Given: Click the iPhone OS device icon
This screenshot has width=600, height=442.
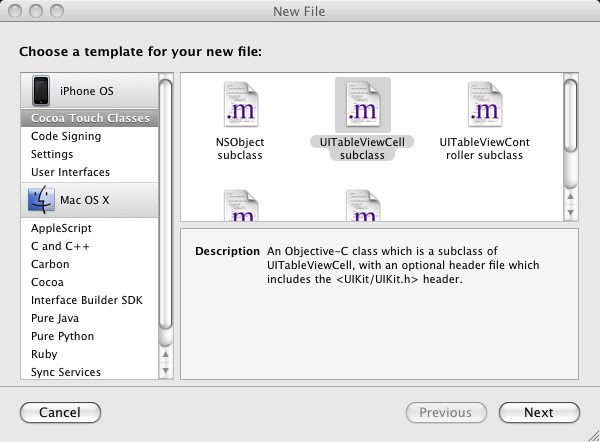Looking at the screenshot, I should (x=41, y=91).
